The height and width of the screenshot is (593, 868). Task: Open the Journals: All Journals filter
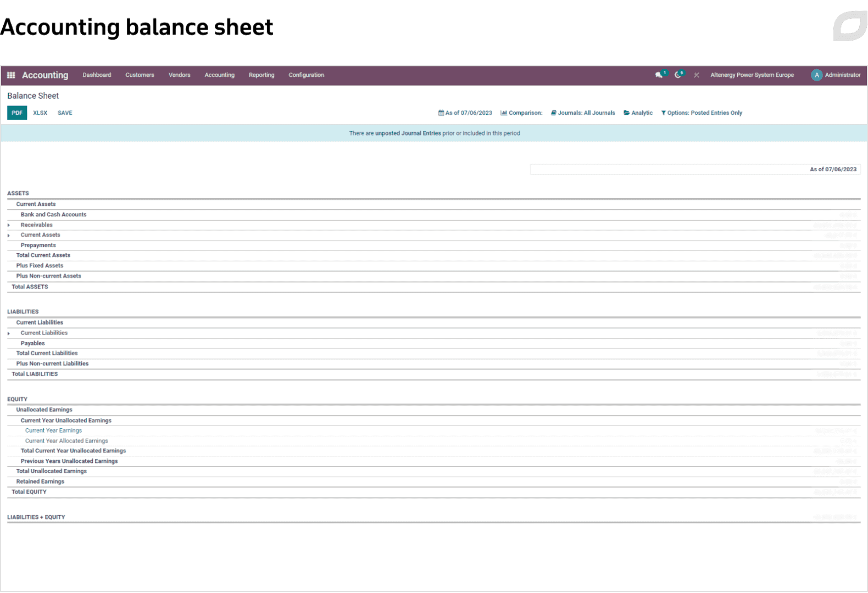point(583,113)
